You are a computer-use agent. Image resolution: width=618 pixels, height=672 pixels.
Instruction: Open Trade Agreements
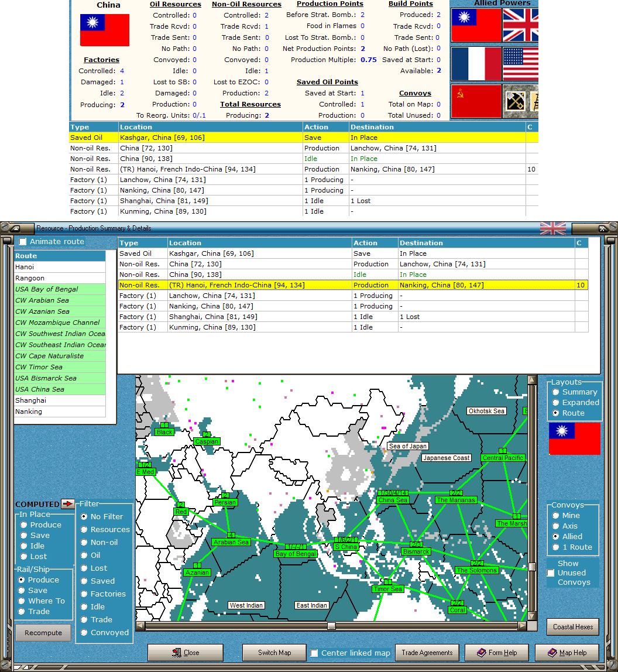point(427,653)
